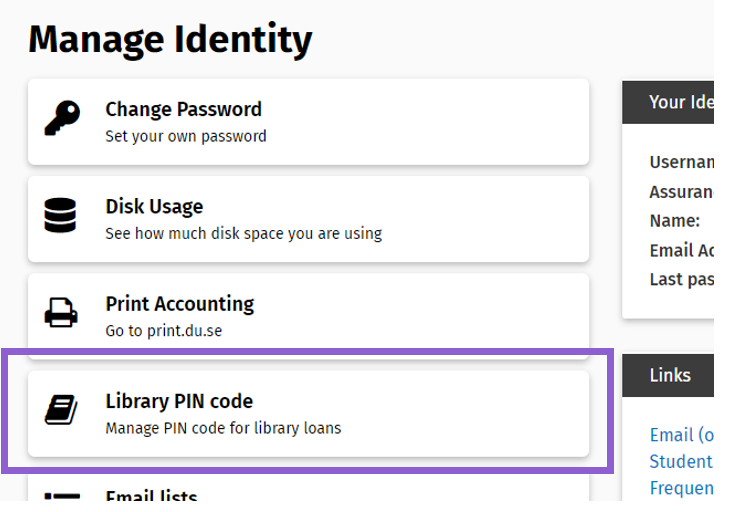Screen dimensions: 729x512
Task: Open the Change Password heading
Action: [183, 109]
